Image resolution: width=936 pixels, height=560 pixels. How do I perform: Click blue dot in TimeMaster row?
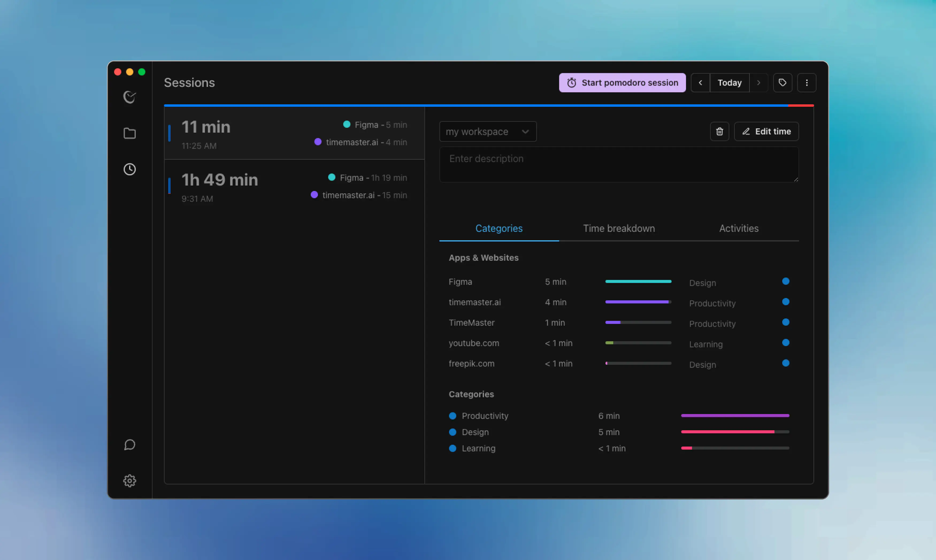785,322
